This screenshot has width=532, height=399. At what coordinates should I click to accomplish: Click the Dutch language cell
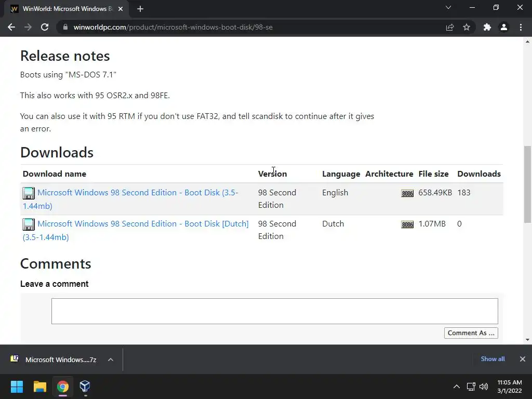coord(333,224)
